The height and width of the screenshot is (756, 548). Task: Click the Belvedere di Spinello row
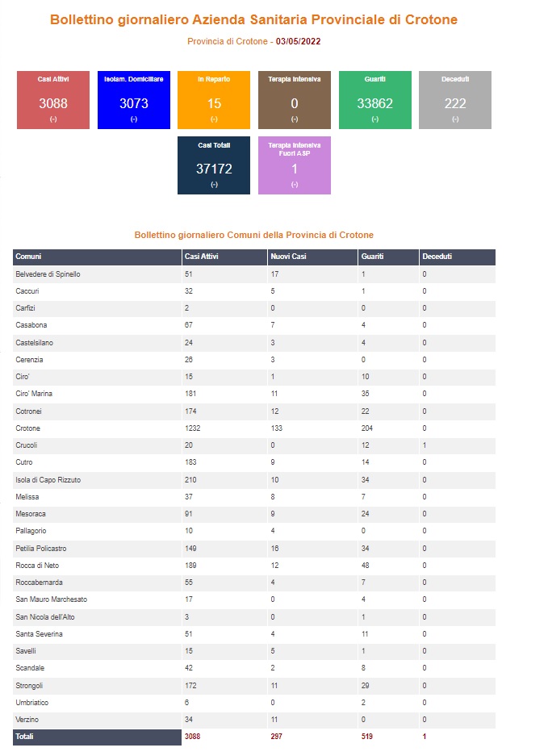[254, 274]
